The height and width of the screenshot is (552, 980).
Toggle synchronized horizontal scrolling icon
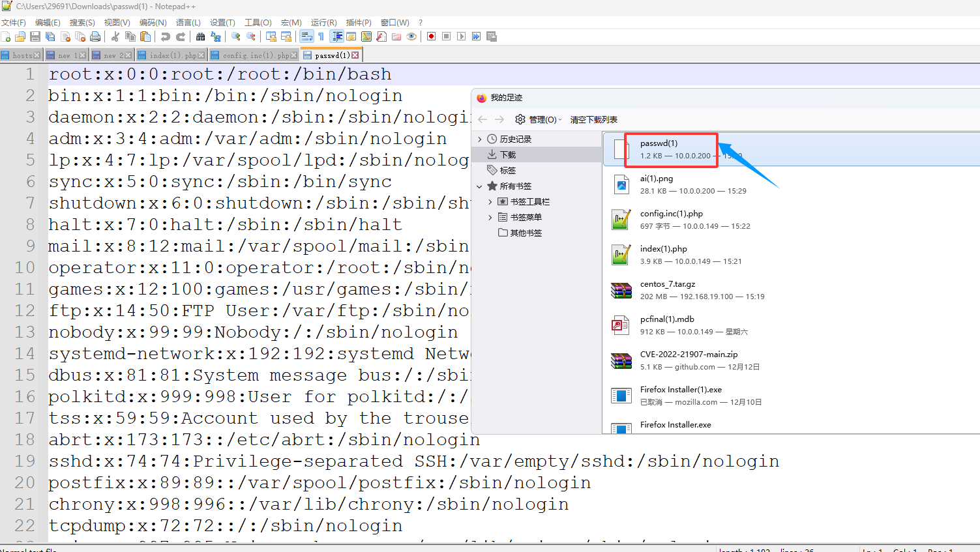point(286,36)
